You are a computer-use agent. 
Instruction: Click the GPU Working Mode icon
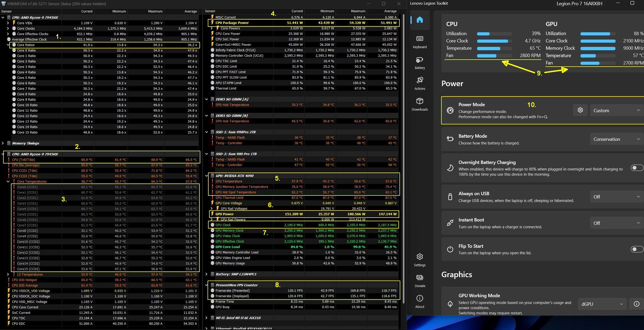pyautogui.click(x=450, y=304)
